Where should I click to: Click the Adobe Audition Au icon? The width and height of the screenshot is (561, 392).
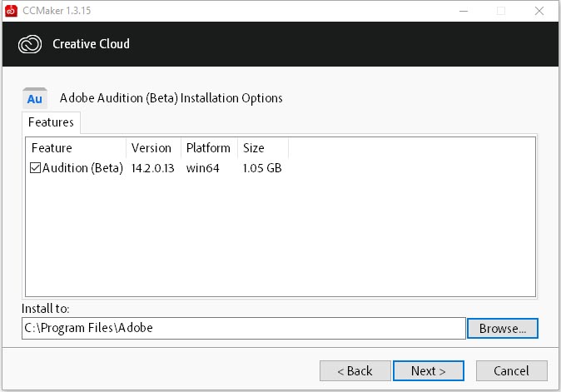coord(35,98)
